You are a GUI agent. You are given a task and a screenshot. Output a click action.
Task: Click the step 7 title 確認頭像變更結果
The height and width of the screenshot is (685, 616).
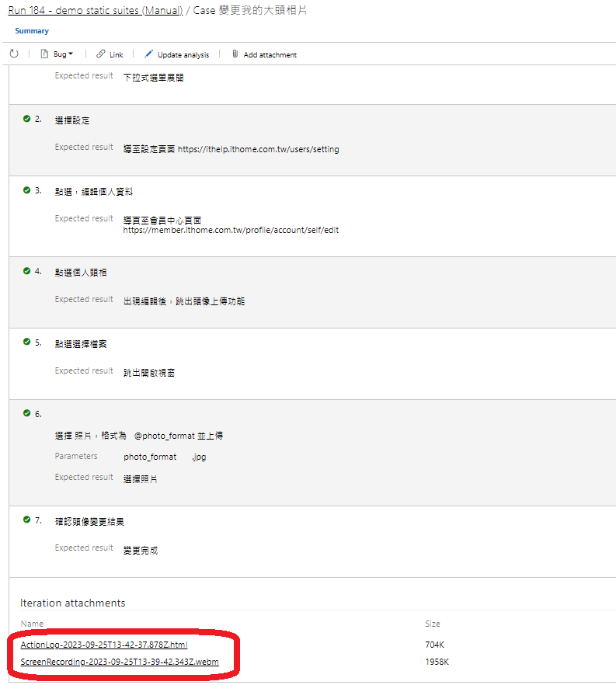pyautogui.click(x=89, y=522)
